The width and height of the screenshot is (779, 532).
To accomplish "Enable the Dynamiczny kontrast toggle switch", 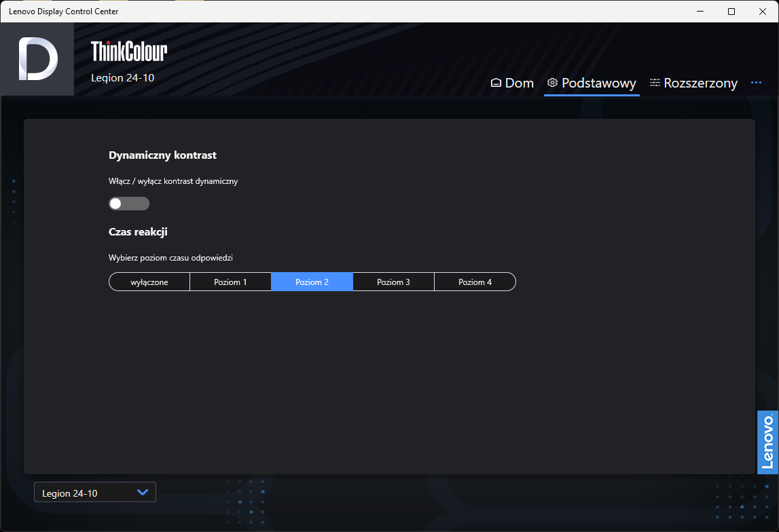I will click(x=129, y=204).
